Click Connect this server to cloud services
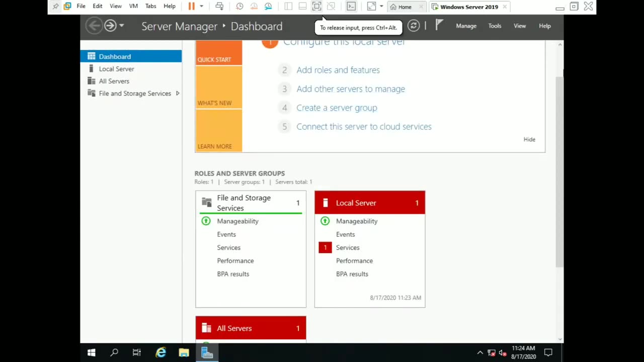Viewport: 644px width, 362px height. tap(364, 127)
